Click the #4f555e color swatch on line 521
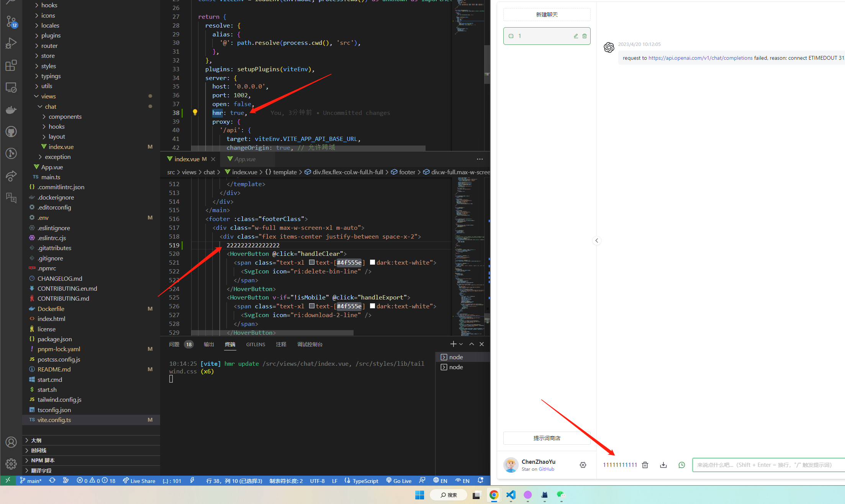This screenshot has width=845, height=504. (312, 263)
